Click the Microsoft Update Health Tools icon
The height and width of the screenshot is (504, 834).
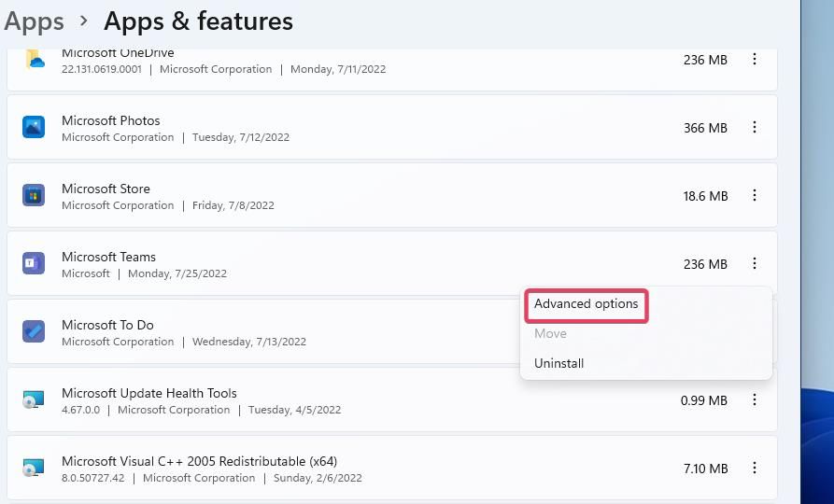34,399
